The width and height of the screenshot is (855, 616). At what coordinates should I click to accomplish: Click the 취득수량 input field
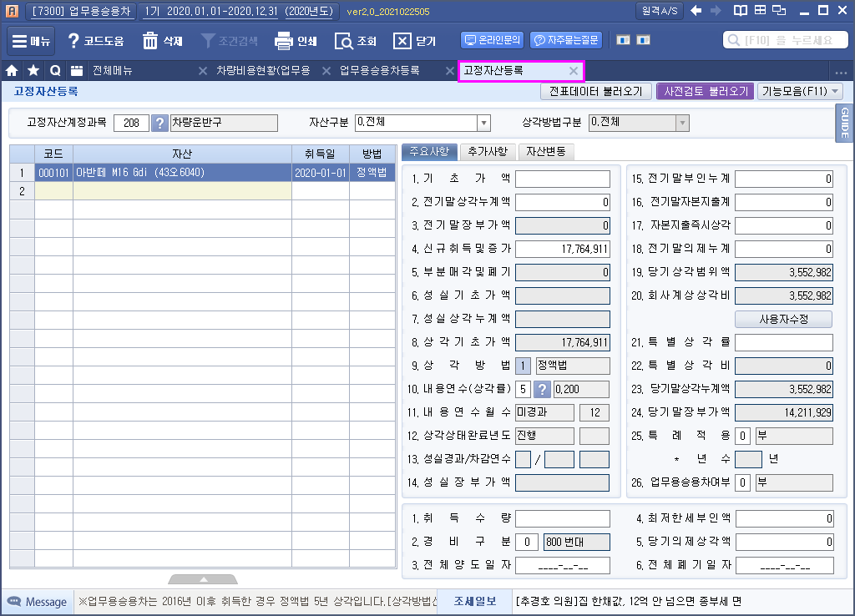click(x=563, y=519)
